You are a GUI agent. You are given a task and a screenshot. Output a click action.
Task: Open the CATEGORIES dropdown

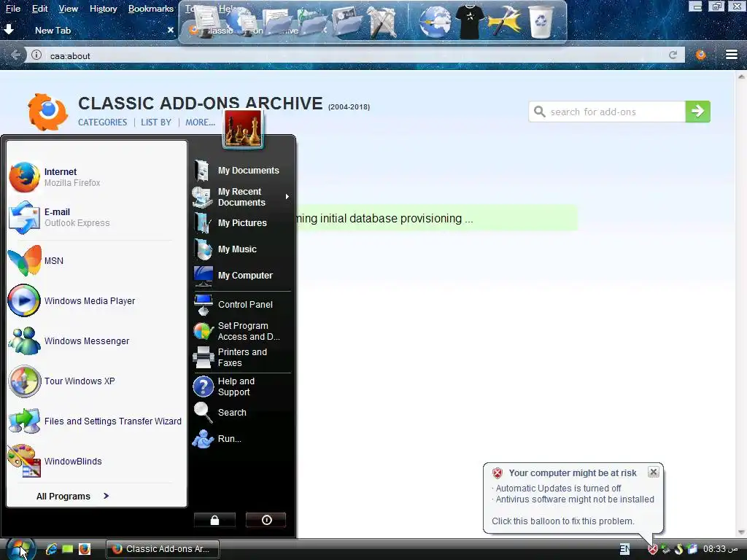102,122
